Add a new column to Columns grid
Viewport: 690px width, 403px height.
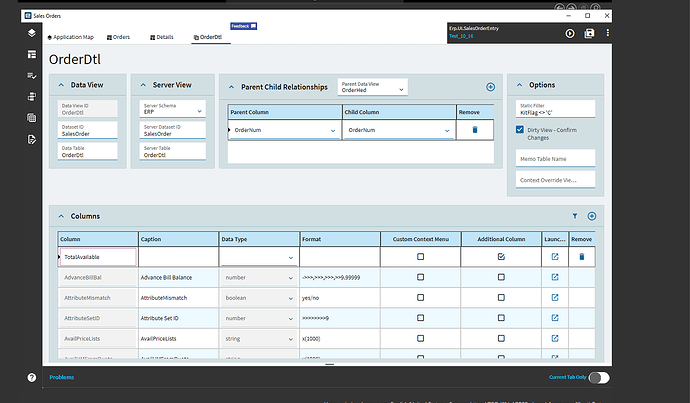[x=591, y=216]
